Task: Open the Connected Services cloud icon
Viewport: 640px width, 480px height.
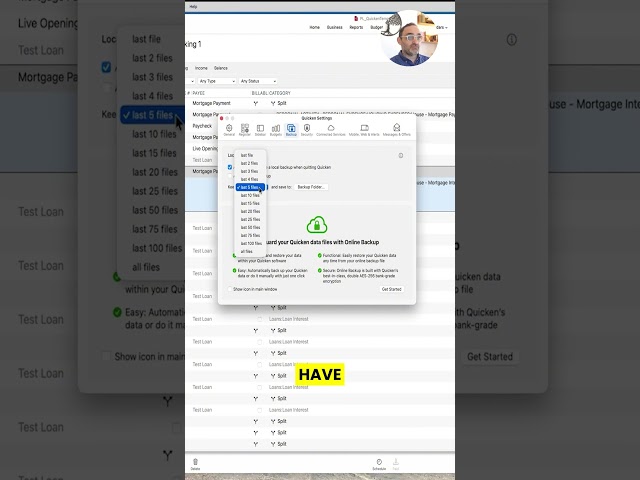Action: point(331,130)
